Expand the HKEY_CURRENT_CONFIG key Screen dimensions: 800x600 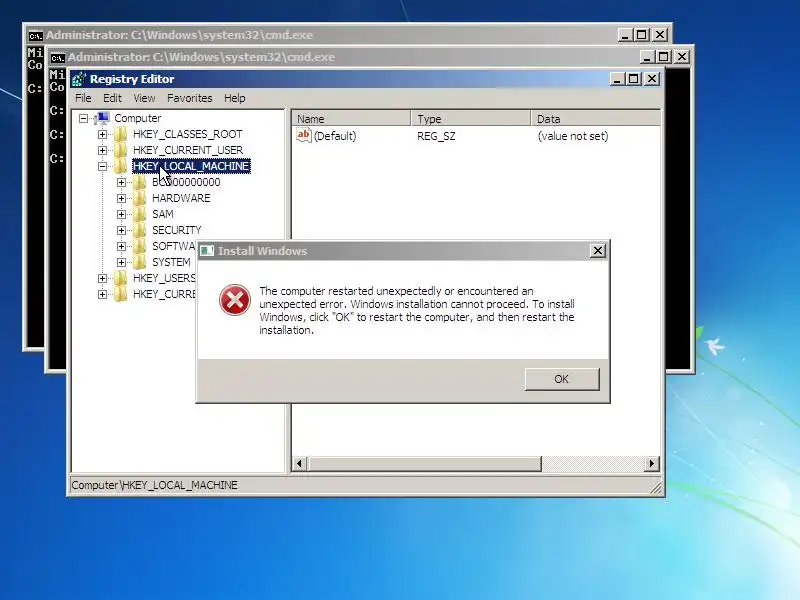pos(103,294)
